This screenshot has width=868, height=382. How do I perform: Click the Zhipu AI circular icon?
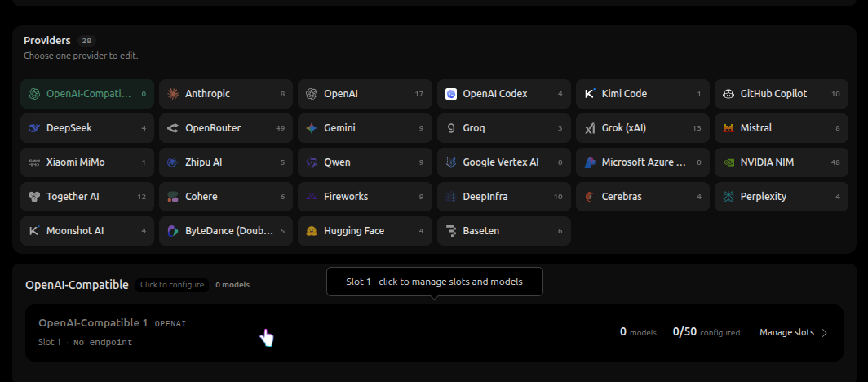(x=173, y=162)
